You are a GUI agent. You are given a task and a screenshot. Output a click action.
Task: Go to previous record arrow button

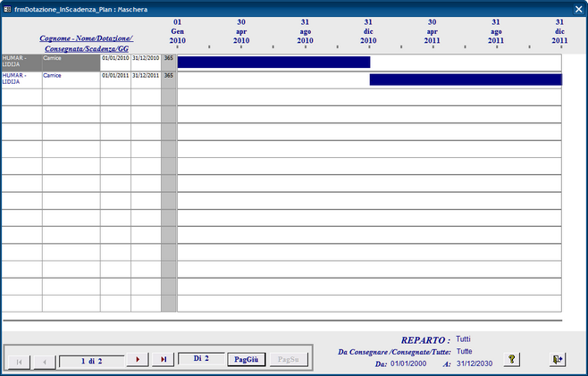(45, 362)
